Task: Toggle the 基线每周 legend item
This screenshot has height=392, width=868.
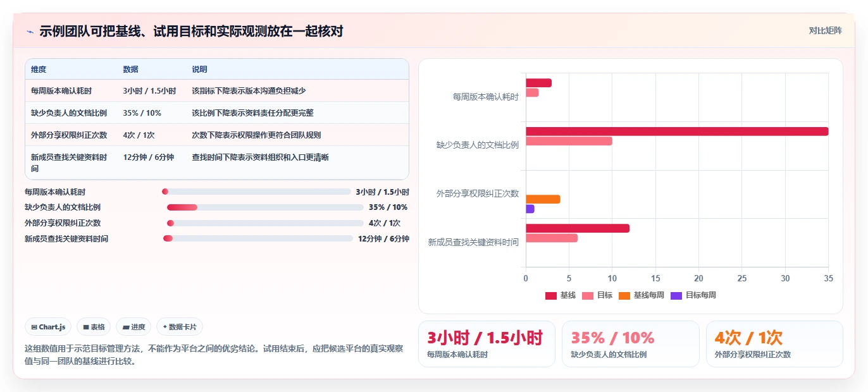Action: [642, 295]
